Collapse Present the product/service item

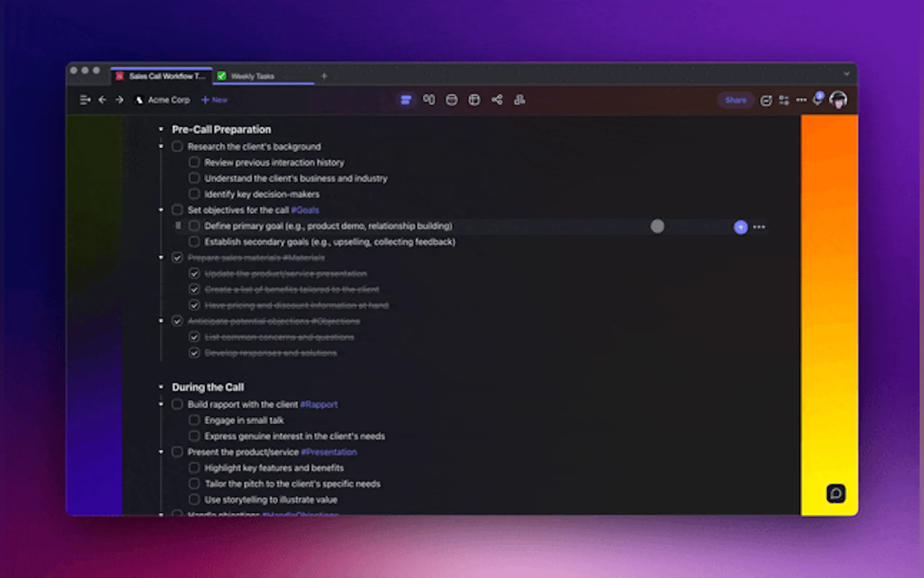point(161,452)
